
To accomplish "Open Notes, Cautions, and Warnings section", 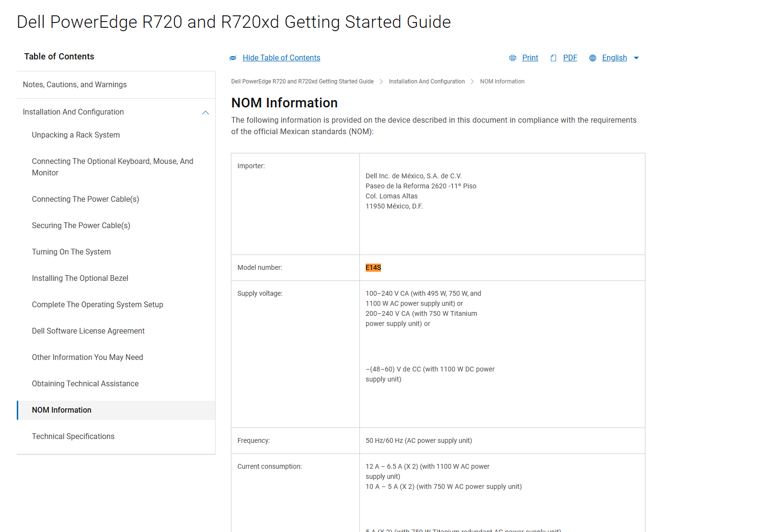I will pyautogui.click(x=75, y=85).
